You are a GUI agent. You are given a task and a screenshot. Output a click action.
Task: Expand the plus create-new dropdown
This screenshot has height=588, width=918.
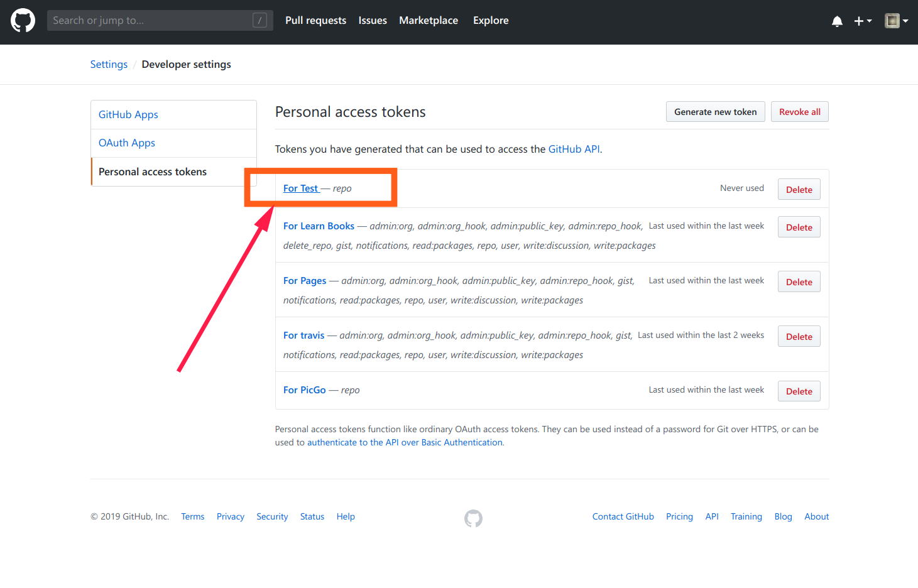coord(863,21)
